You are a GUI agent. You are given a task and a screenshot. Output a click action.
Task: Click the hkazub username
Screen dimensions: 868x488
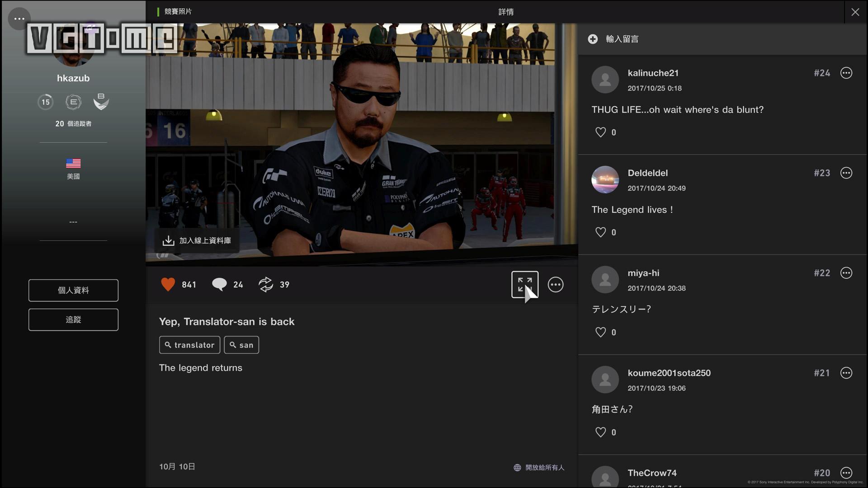[x=73, y=78]
